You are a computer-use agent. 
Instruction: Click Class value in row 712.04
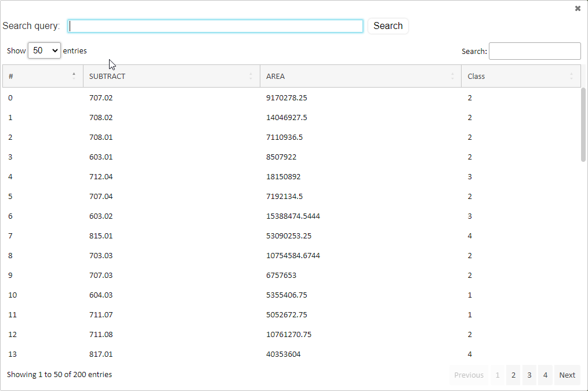[x=470, y=177]
